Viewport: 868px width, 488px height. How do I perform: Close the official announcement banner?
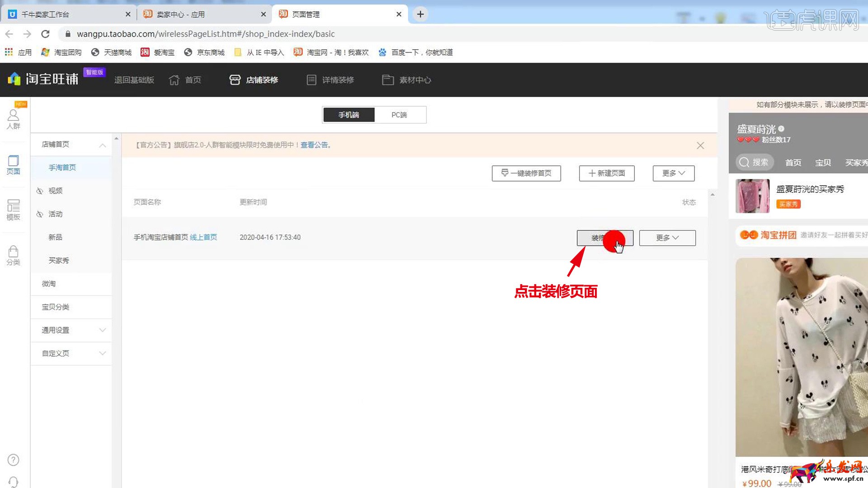pyautogui.click(x=700, y=145)
